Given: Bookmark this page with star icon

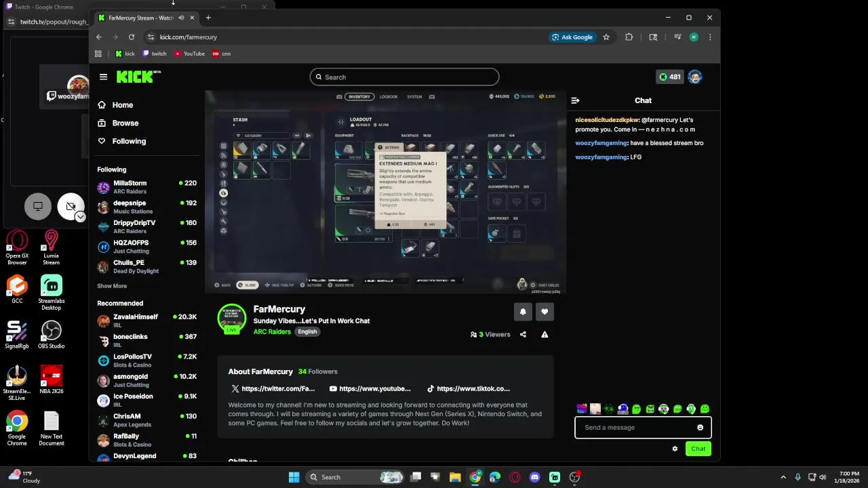Looking at the screenshot, I should [x=606, y=37].
